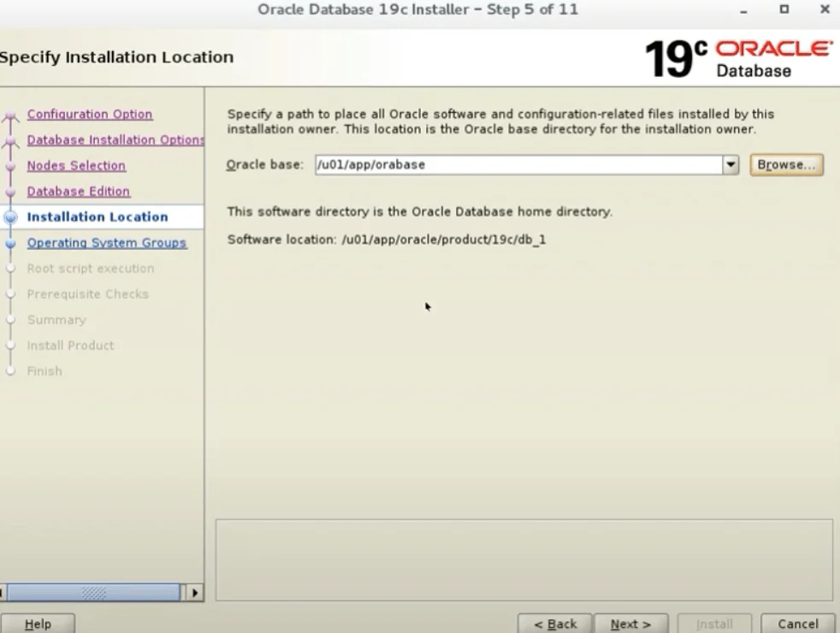Click the Software location path text
This screenshot has height=633, width=840.
pos(444,240)
